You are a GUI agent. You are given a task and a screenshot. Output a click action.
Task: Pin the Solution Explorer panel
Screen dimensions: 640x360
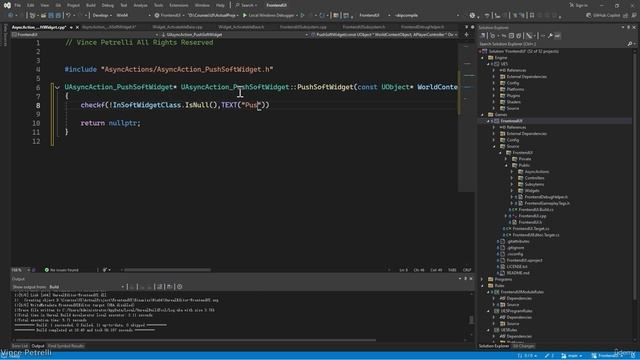[629, 27]
